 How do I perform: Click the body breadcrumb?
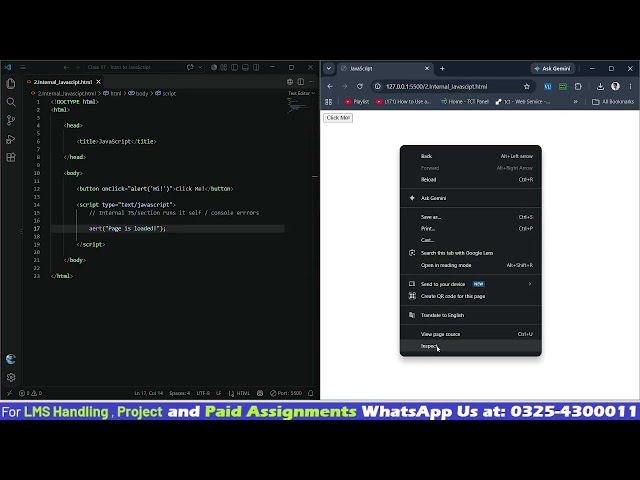(x=139, y=93)
